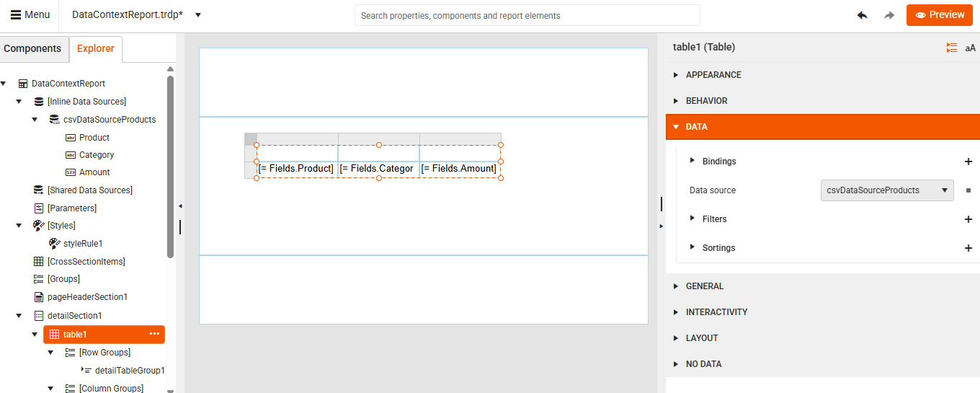Open the Data source dropdown
Image resolution: width=980 pixels, height=393 pixels.
pos(887,190)
